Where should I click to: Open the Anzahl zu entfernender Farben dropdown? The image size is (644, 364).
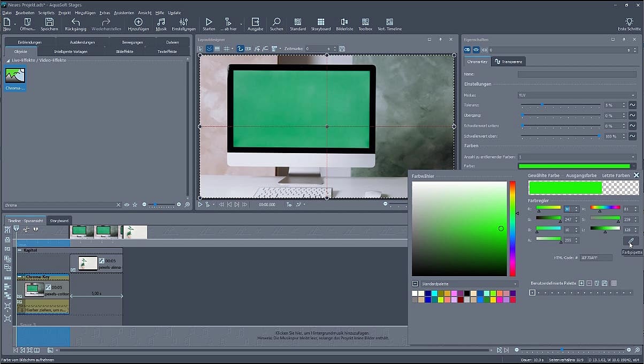click(x=576, y=157)
